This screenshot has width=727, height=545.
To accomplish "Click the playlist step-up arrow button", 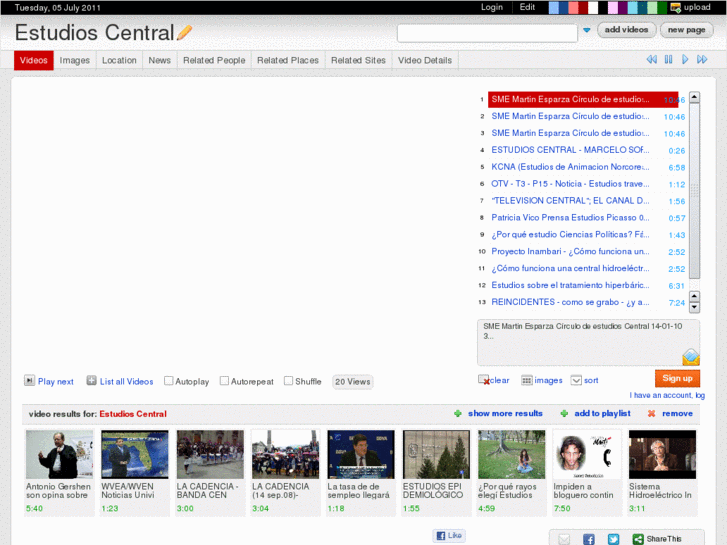I will [694, 296].
